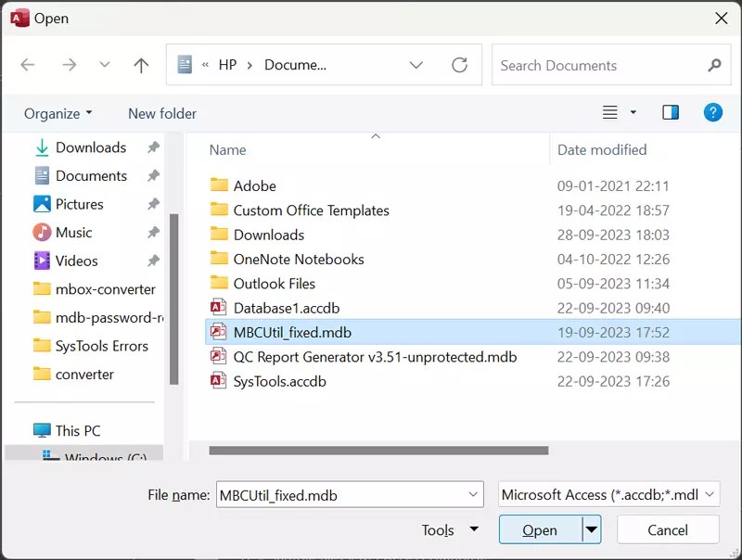Click the Cancel button

pyautogui.click(x=668, y=529)
